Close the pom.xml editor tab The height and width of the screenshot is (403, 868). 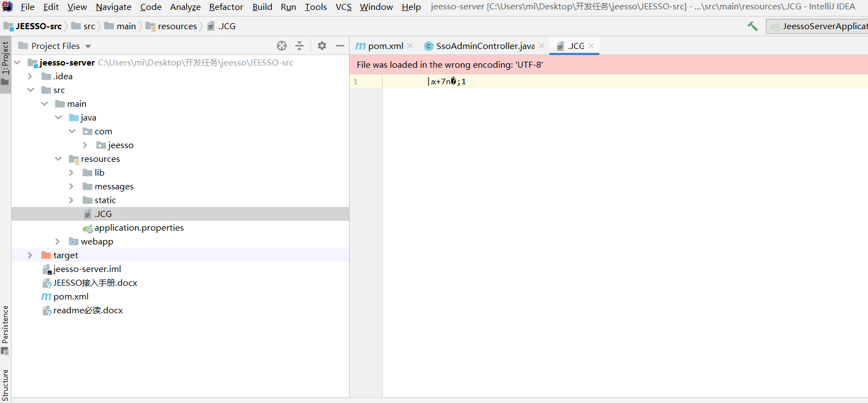[410, 46]
